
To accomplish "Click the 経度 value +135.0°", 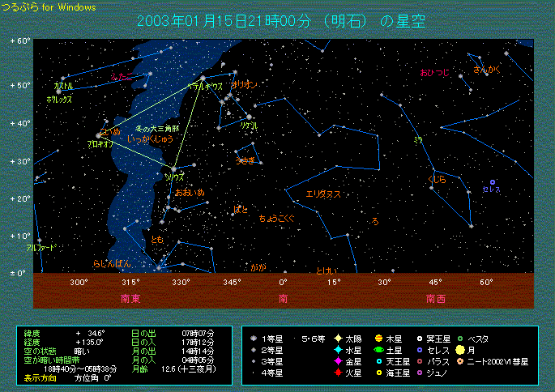I will (89, 342).
